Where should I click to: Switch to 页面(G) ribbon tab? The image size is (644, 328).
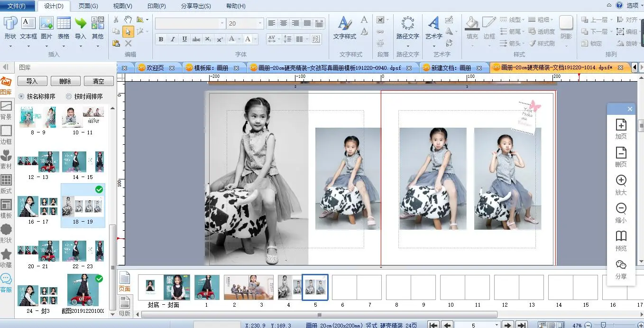tap(88, 6)
